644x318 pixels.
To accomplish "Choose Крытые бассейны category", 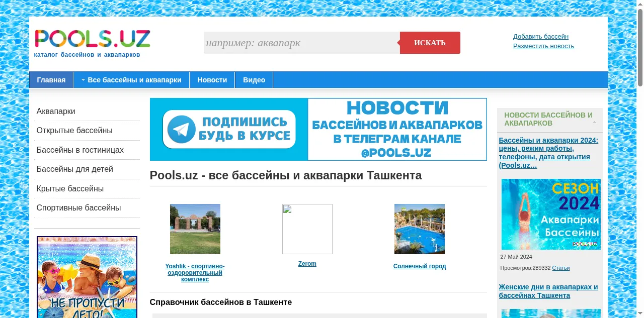I will pos(70,189).
